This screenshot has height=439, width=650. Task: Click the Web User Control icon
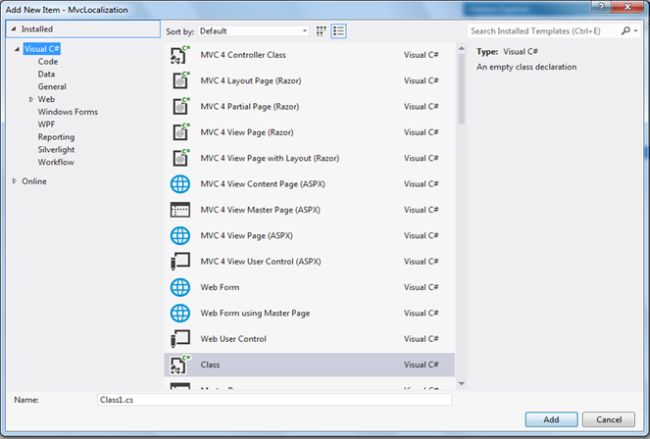pos(180,339)
